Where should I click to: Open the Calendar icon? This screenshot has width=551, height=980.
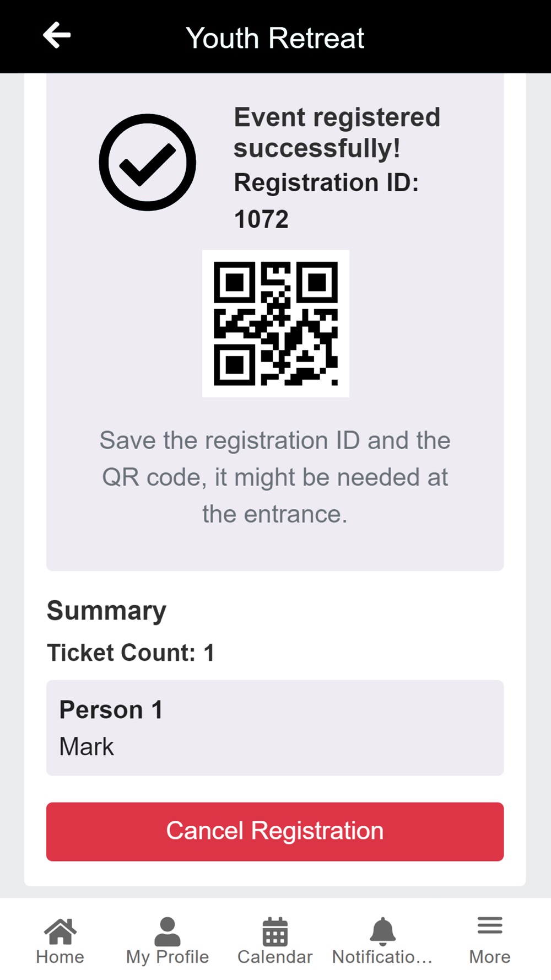coord(275,931)
